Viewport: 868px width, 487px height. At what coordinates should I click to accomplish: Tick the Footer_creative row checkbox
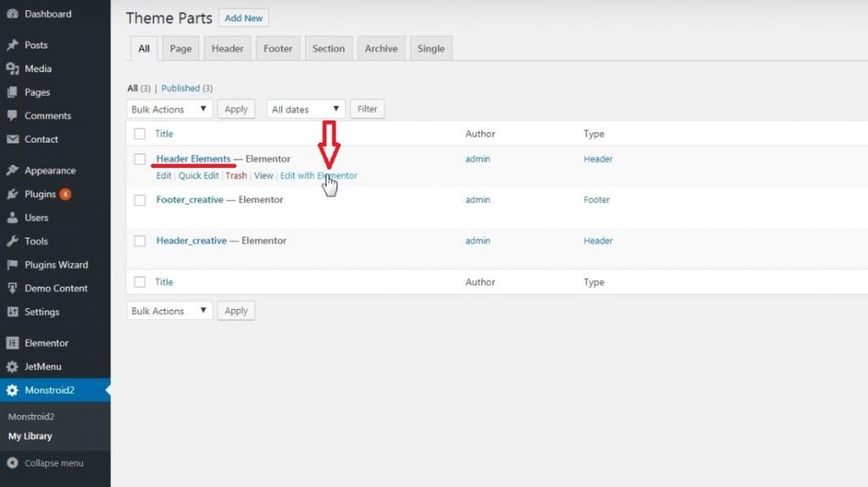coord(140,200)
